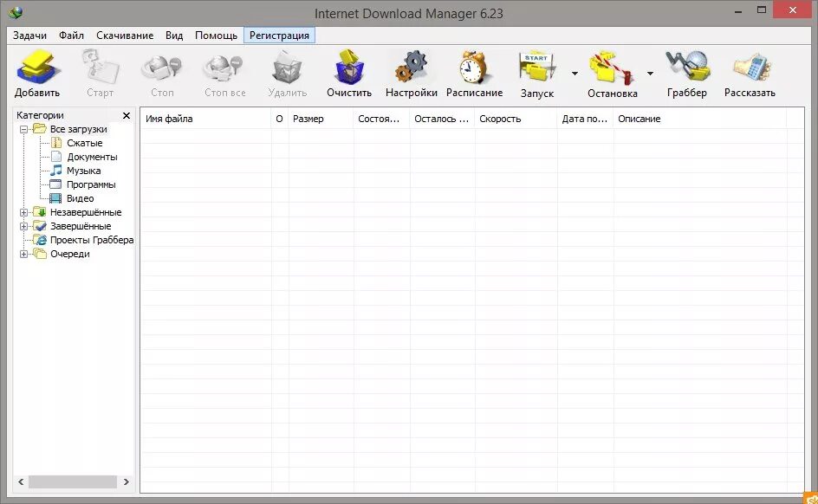Click the Рассказать tell-a-friend icon
Viewport: 818px width, 504px height.
pyautogui.click(x=750, y=67)
